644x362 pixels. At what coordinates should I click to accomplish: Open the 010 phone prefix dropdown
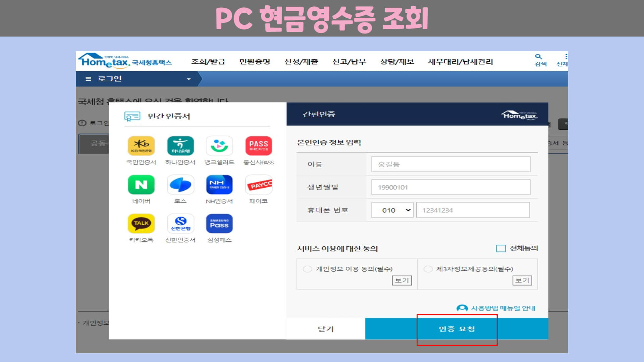392,210
